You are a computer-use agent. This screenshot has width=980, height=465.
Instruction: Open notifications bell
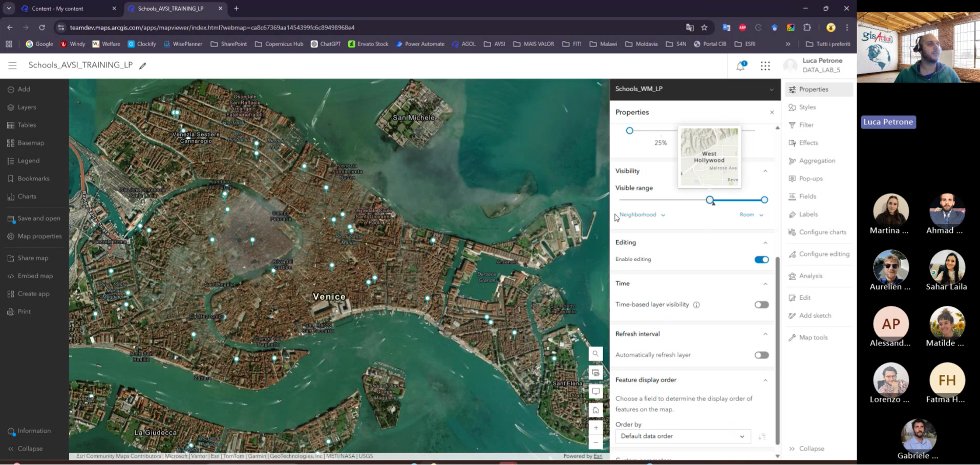740,66
